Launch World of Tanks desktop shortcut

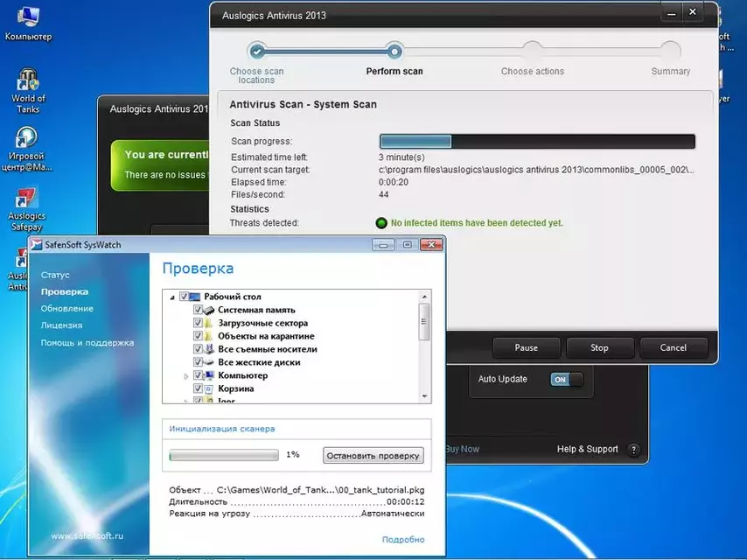pyautogui.click(x=28, y=90)
